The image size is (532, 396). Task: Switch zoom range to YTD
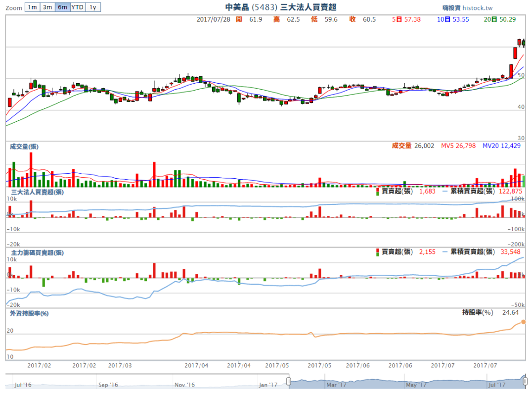(77, 7)
